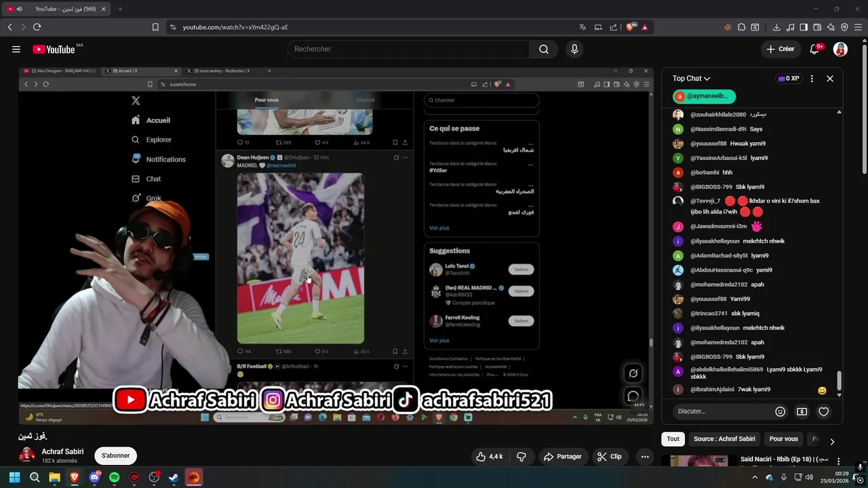Open Steam from the taskbar
Image resolution: width=868 pixels, height=488 pixels.
tap(174, 477)
